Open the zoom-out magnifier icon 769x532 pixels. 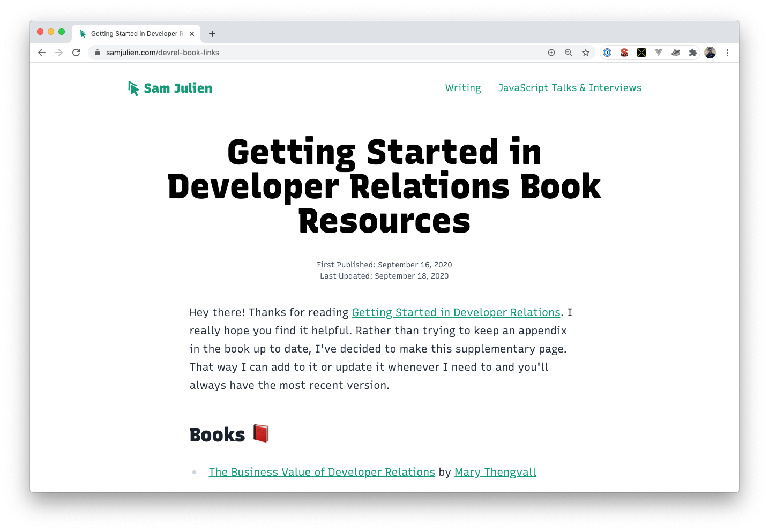click(x=569, y=53)
